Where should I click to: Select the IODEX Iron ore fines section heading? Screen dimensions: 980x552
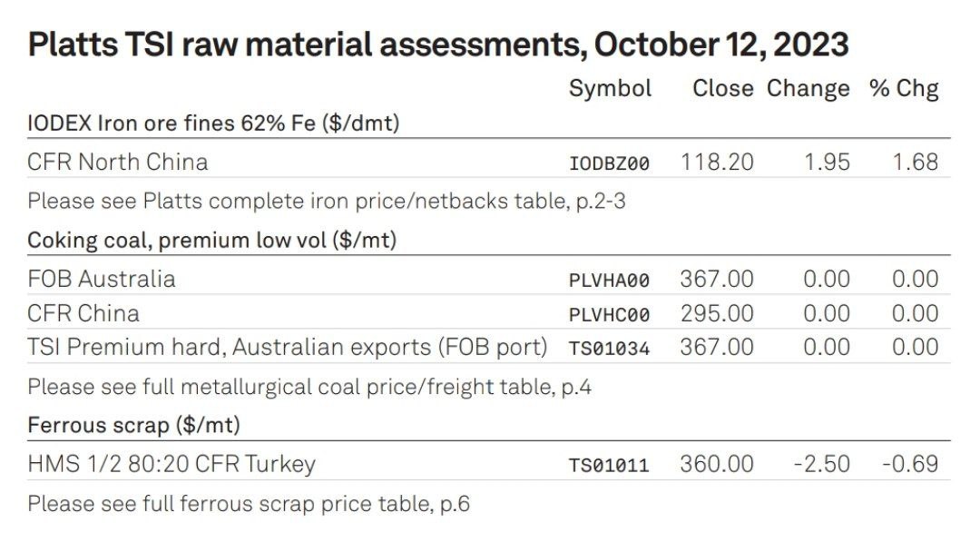tap(213, 123)
